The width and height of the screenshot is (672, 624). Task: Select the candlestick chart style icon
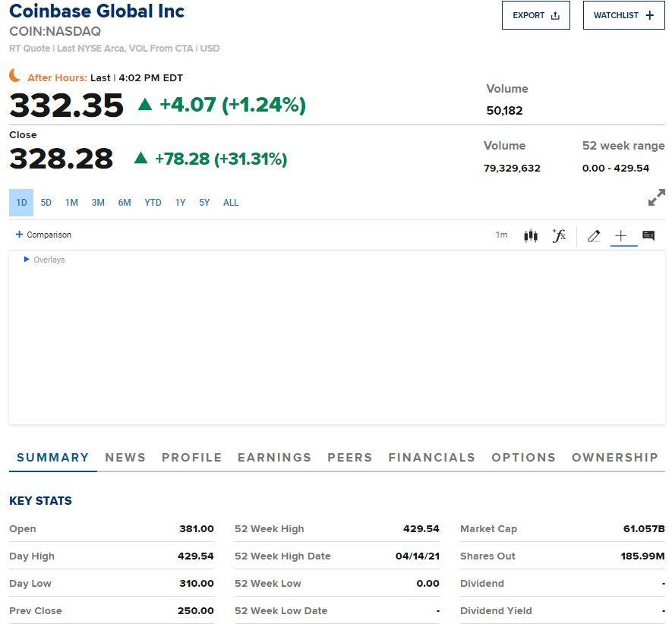coord(531,235)
